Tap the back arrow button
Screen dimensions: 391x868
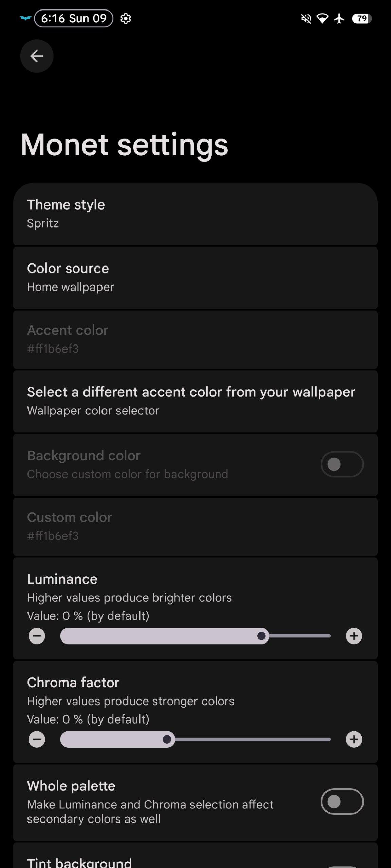(37, 56)
